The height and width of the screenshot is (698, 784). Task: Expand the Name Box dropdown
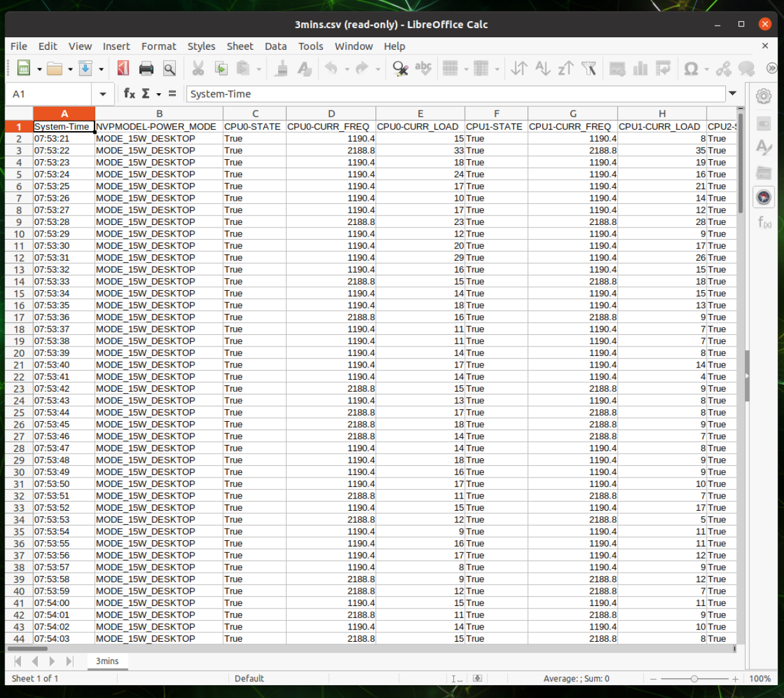(102, 93)
